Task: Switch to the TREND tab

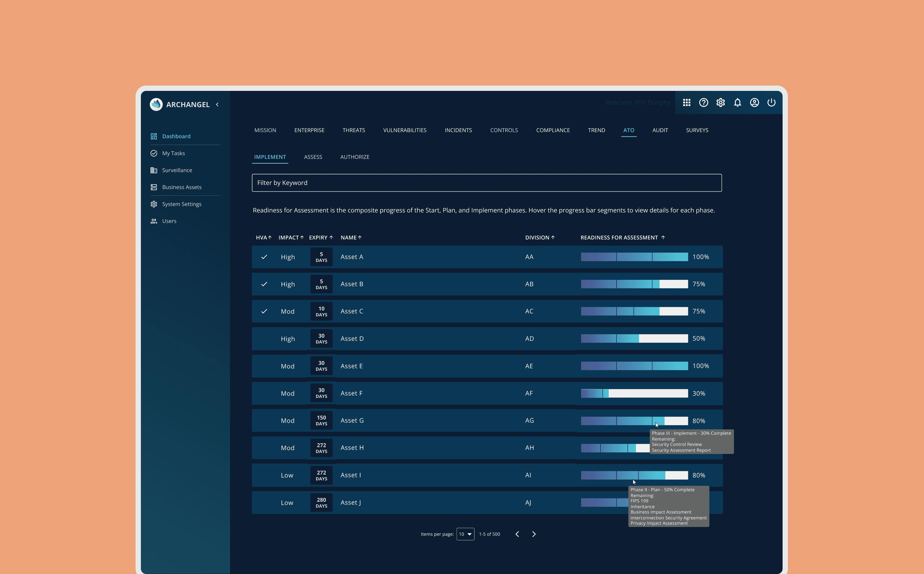Action: pyautogui.click(x=597, y=130)
